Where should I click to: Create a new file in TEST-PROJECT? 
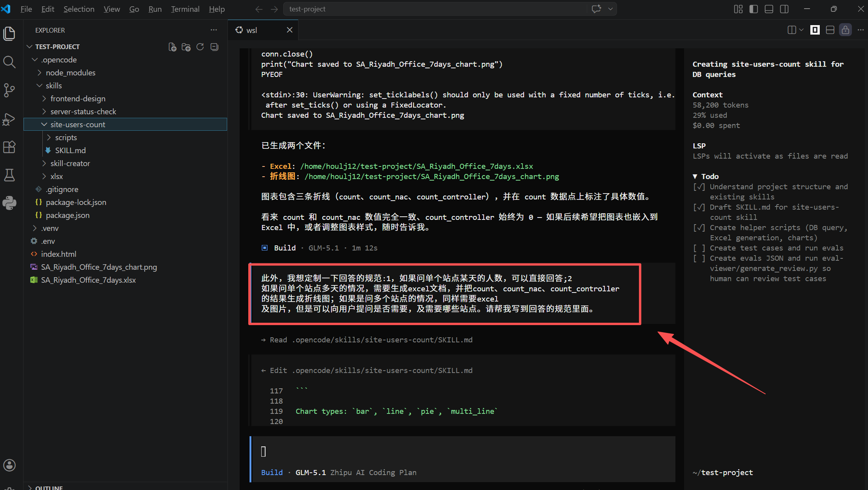(x=172, y=47)
